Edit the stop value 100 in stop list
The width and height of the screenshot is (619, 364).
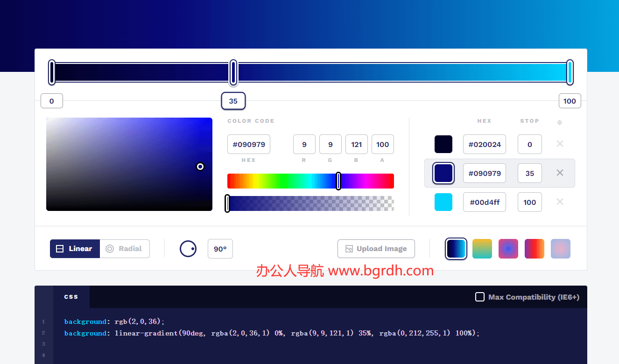click(530, 202)
